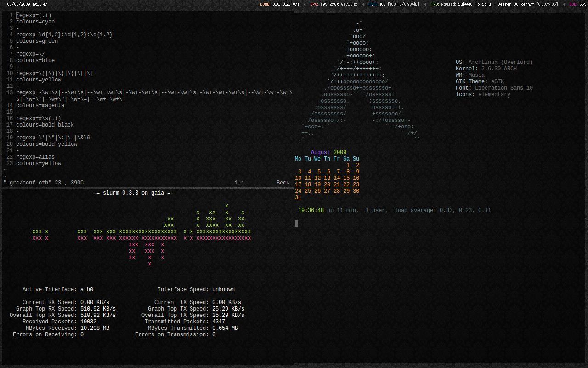Image resolution: width=588 pixels, height=368 pixels.
Task: Click 'regexp=alias' on line 22
Action: (x=35, y=157)
